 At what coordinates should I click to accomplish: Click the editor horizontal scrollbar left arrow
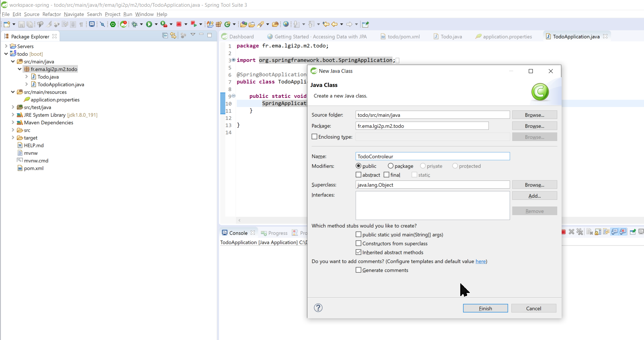pos(240,220)
